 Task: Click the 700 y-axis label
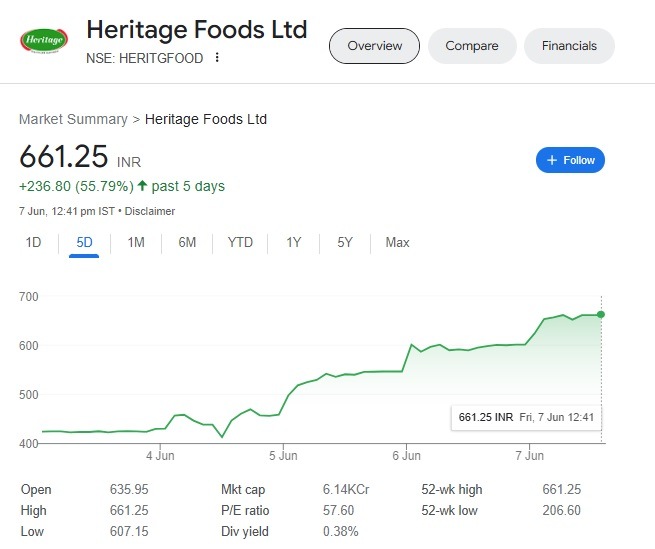pos(28,297)
